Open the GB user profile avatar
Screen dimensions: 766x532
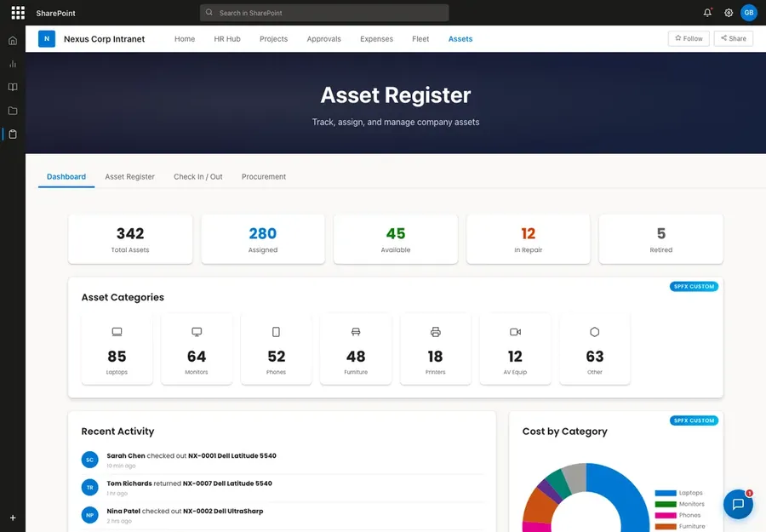[x=748, y=13]
